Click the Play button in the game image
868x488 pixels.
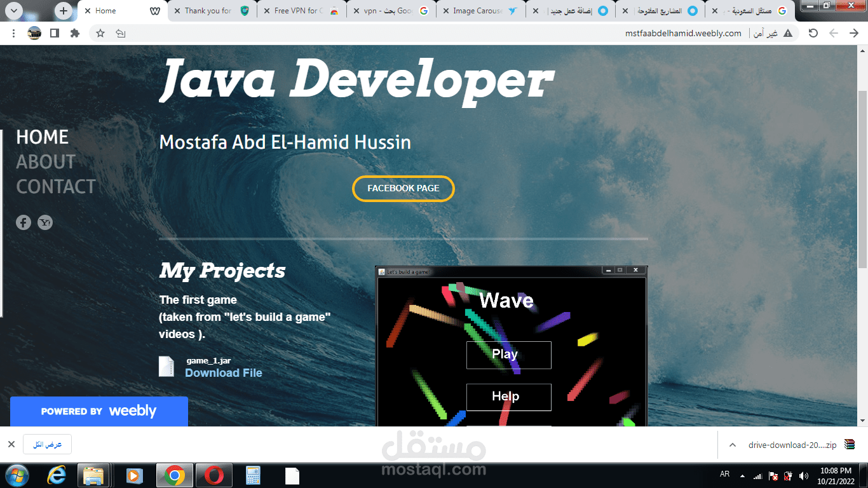click(508, 355)
